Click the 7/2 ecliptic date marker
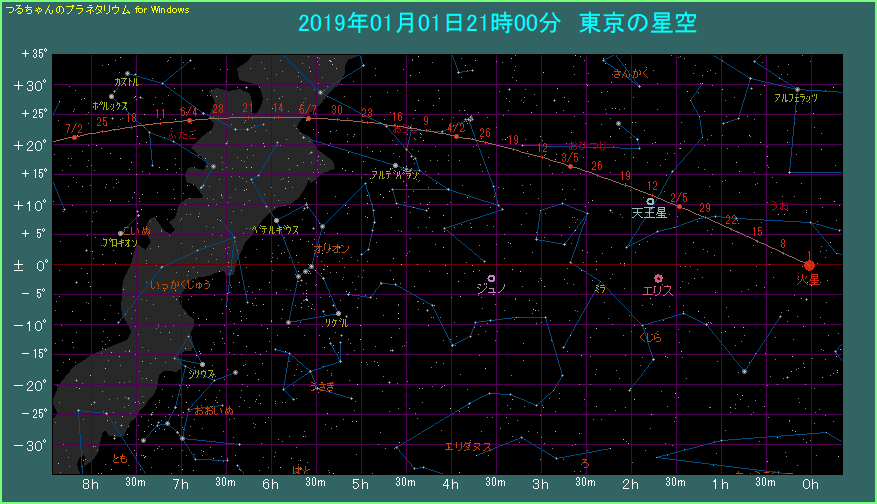Viewport: 877px width, 504px height. click(x=74, y=136)
